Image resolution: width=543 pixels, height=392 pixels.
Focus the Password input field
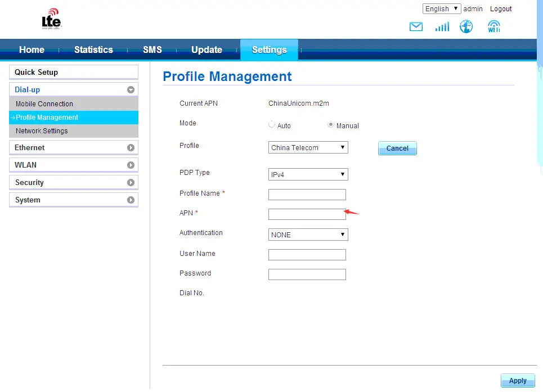307,274
